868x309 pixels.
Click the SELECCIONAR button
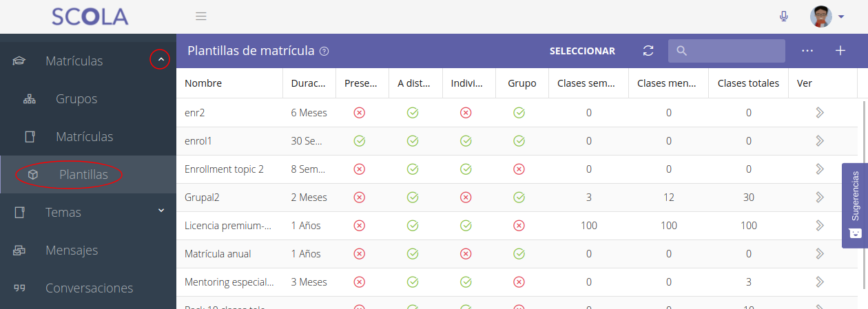(582, 51)
